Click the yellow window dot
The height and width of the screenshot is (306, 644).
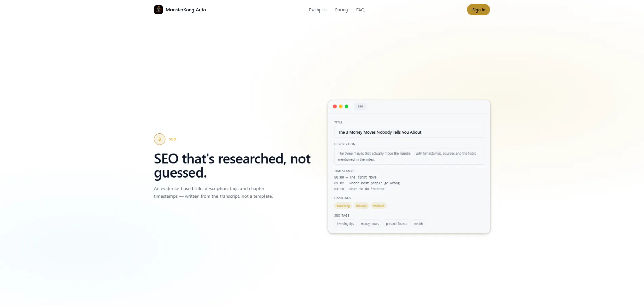click(341, 107)
